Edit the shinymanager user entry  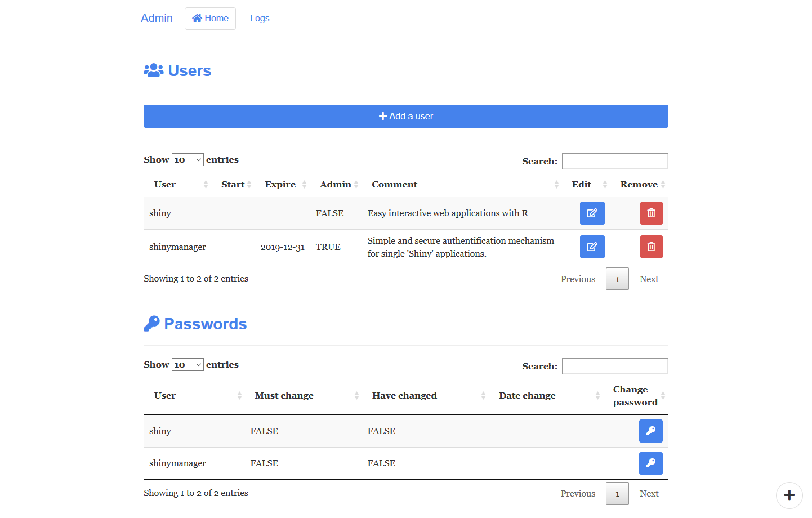click(x=592, y=247)
